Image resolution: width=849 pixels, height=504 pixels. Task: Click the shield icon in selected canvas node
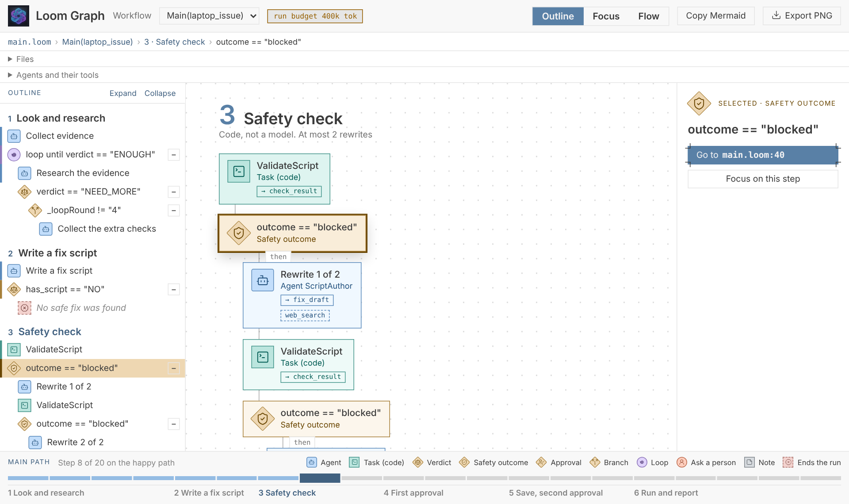[239, 233]
